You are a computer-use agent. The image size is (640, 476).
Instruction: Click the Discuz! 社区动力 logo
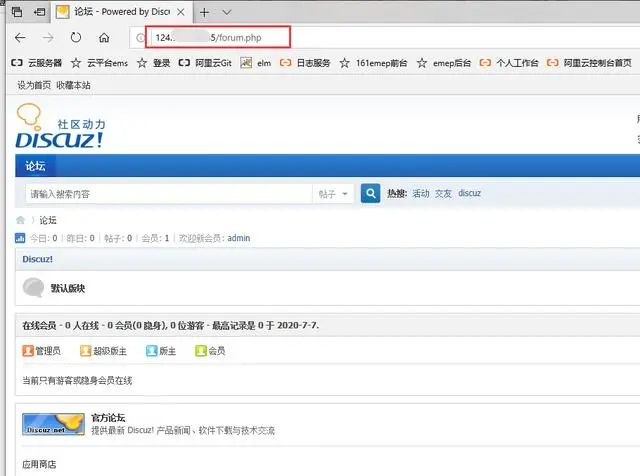(x=60, y=126)
